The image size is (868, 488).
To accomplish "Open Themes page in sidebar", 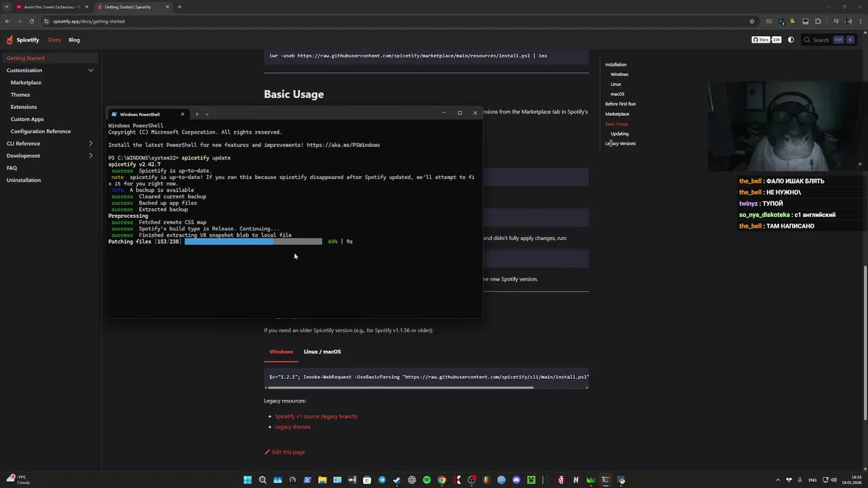I will click(x=20, y=95).
